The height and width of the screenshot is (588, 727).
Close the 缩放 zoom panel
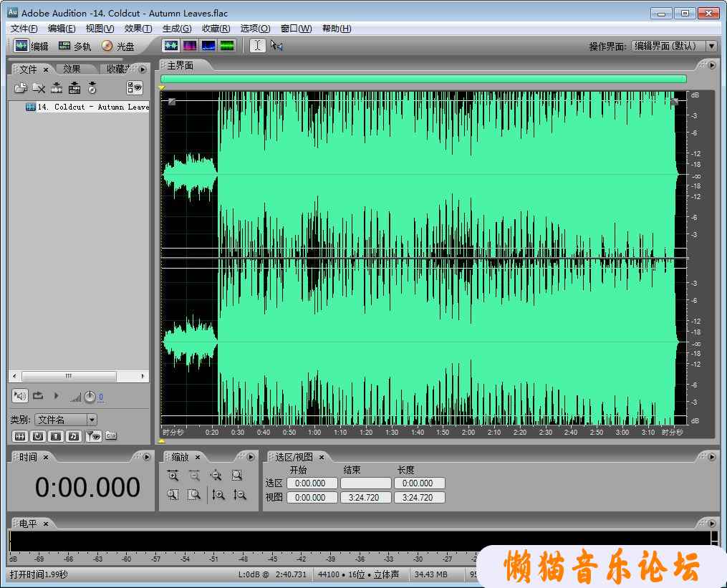pos(198,457)
